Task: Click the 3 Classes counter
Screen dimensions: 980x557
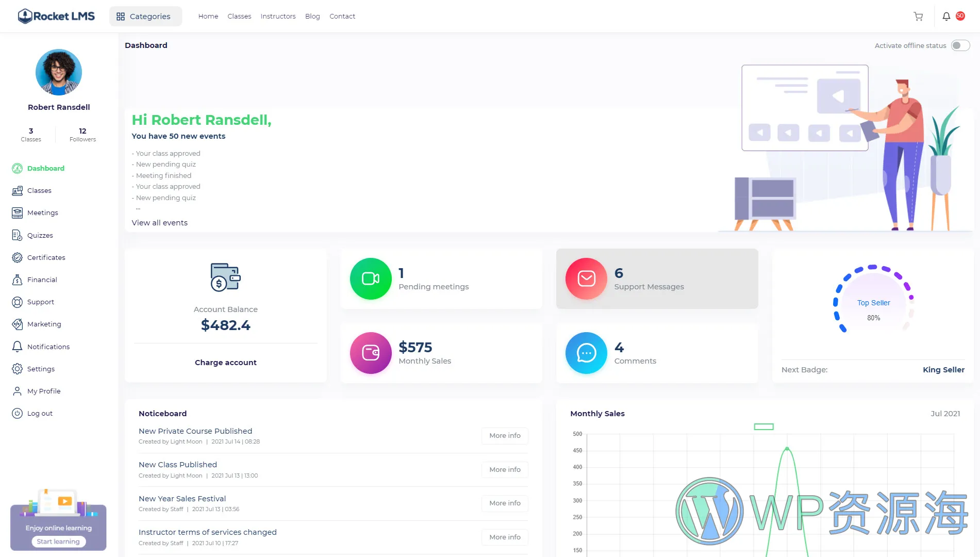Action: [31, 135]
